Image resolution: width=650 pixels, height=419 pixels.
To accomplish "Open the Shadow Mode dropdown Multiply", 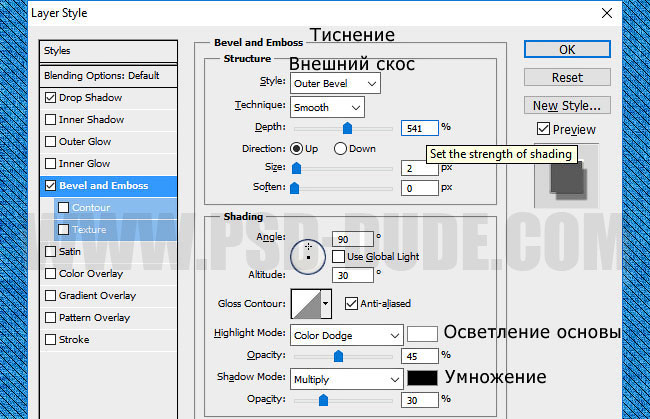I will point(347,379).
